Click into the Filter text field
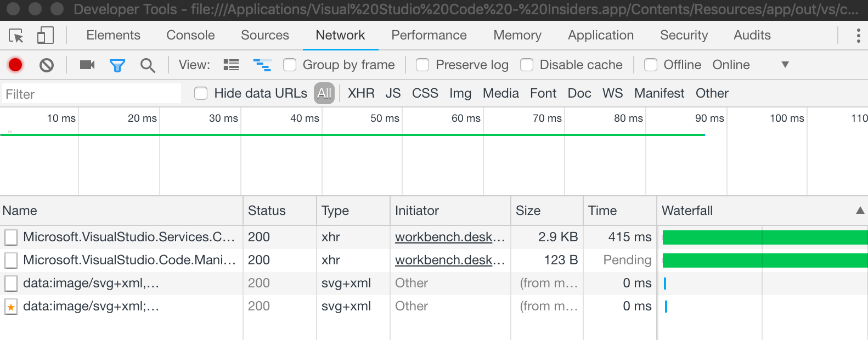This screenshot has width=868, height=340. point(92,94)
